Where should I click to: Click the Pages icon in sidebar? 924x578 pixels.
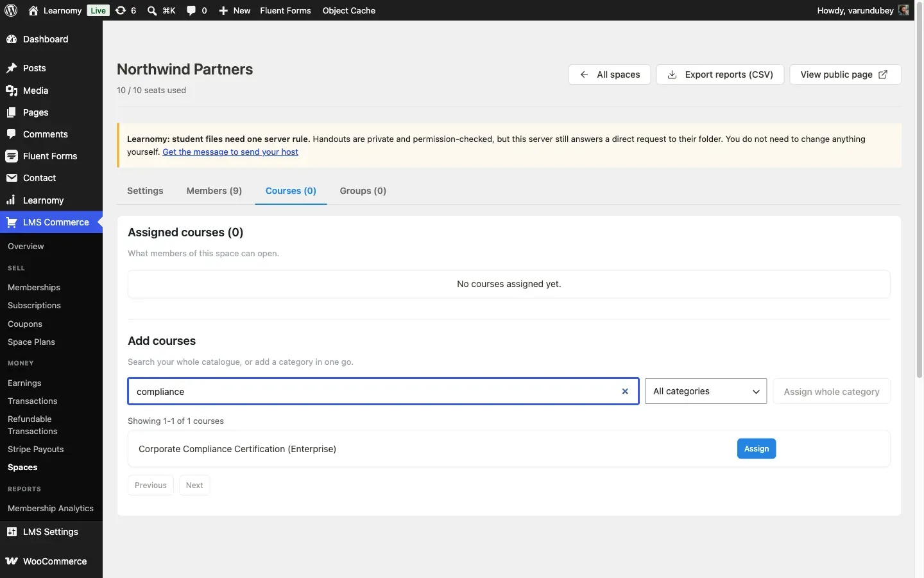[x=12, y=112]
